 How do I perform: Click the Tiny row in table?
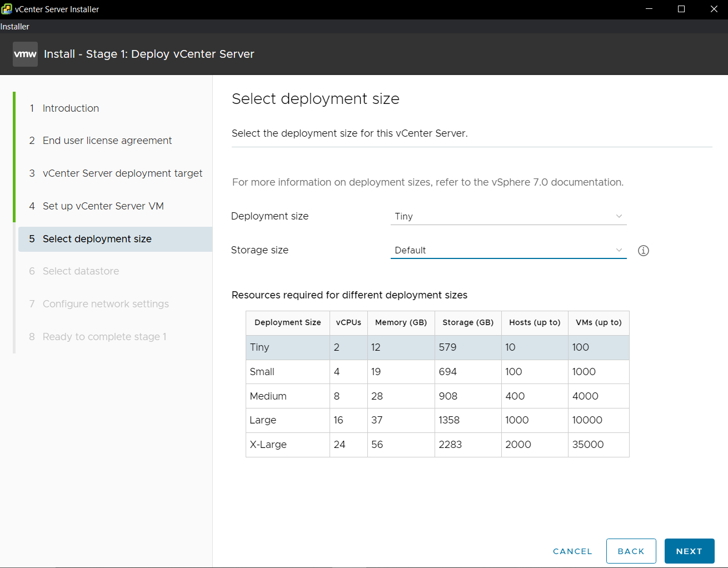pos(437,347)
